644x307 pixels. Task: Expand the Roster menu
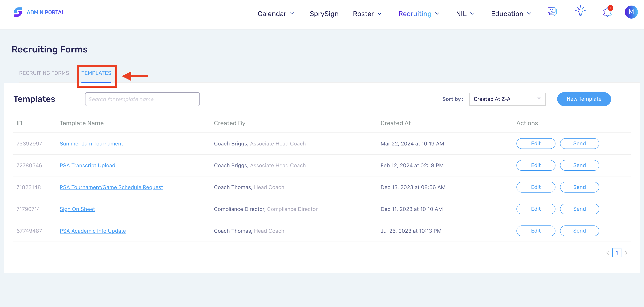click(x=367, y=14)
